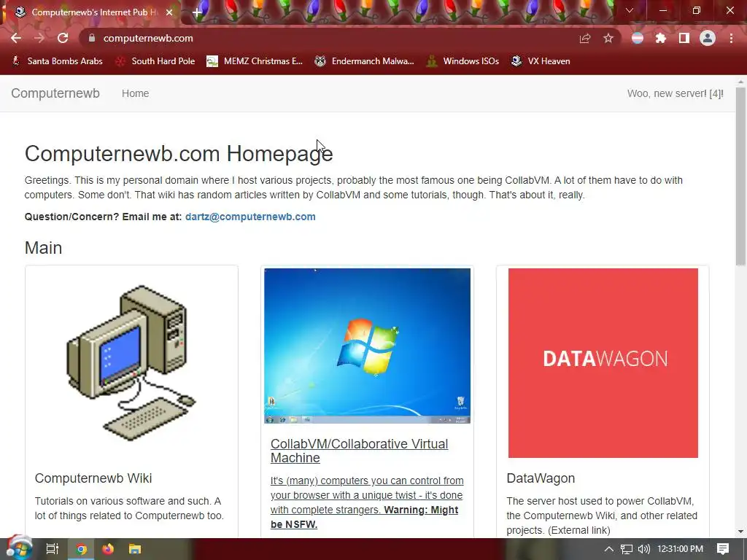Open the network tray icon
747x560 pixels.
[627, 549]
